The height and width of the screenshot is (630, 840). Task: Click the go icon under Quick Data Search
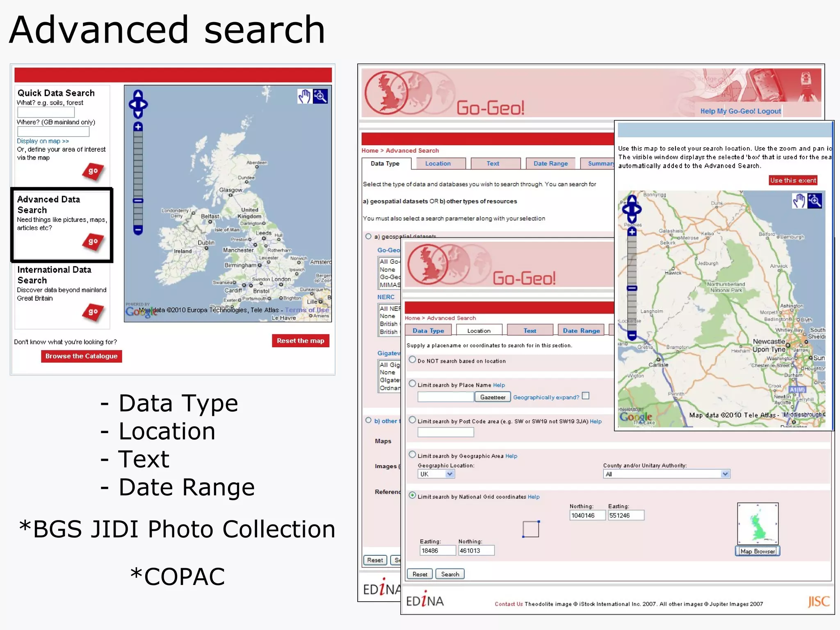pyautogui.click(x=93, y=171)
